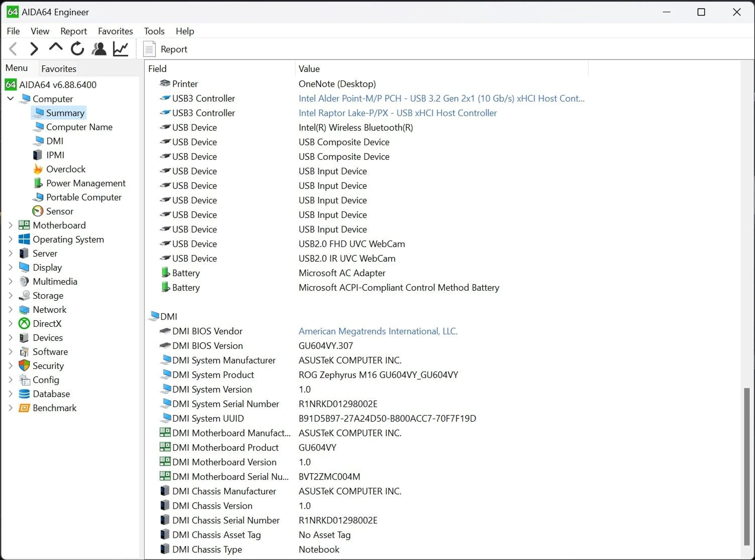This screenshot has width=755, height=560.
Task: Expand the Devices tree node
Action: [x=11, y=338]
